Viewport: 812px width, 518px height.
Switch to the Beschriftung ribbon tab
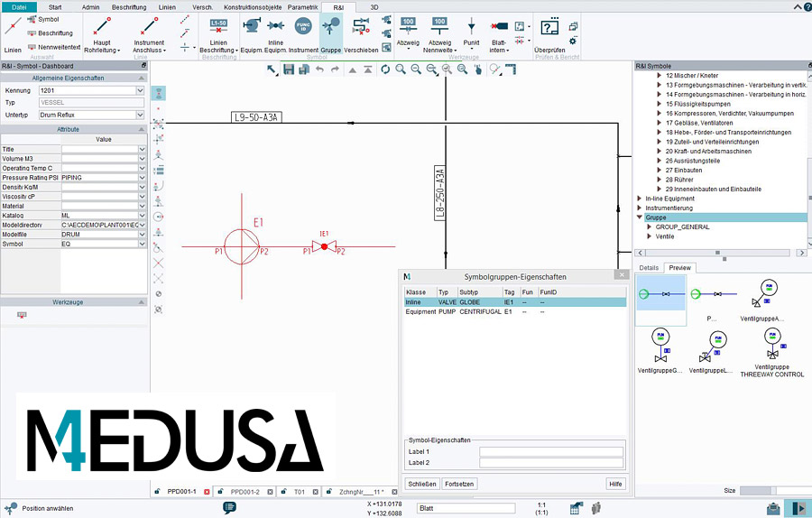point(129,7)
